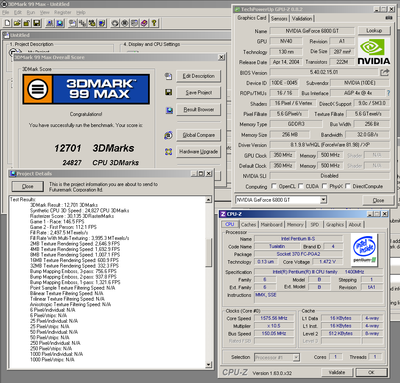Screen dimensions: 400x383
Task: Click the Global Compare button
Action: pos(198,135)
